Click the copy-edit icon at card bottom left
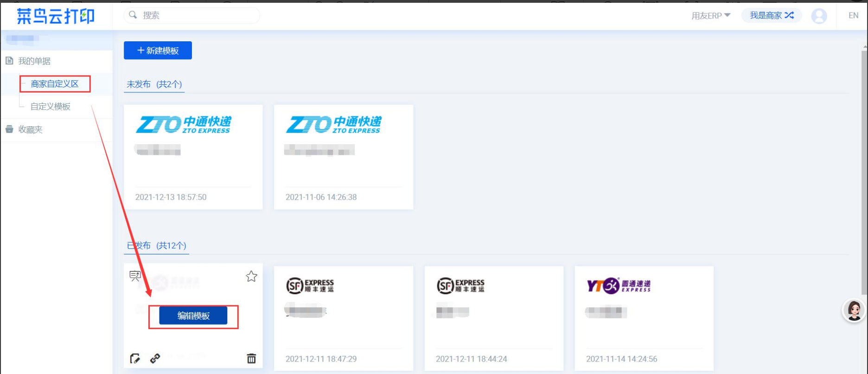This screenshot has height=374, width=868. [x=135, y=358]
